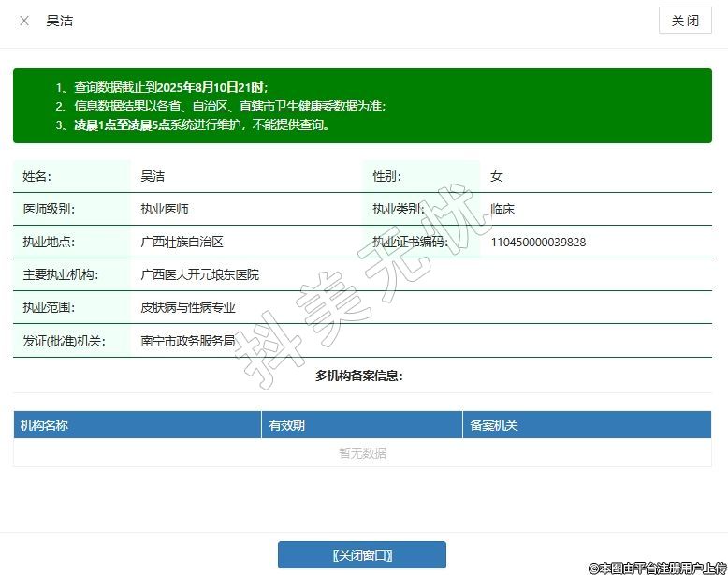Click the name value 吴洁 in table

point(153,176)
